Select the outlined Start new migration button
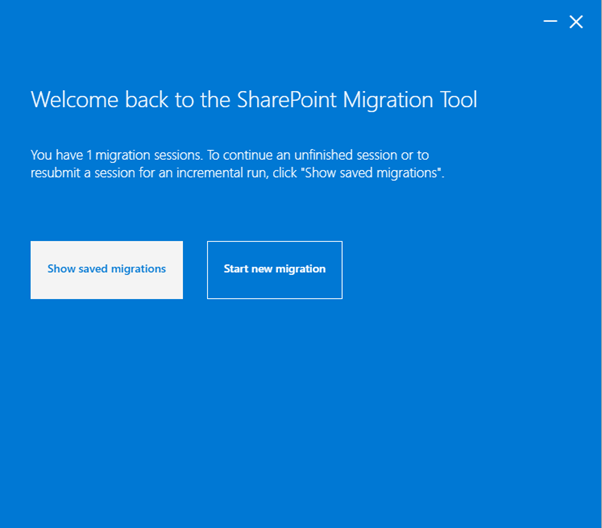The width and height of the screenshot is (602, 528). [x=274, y=269]
